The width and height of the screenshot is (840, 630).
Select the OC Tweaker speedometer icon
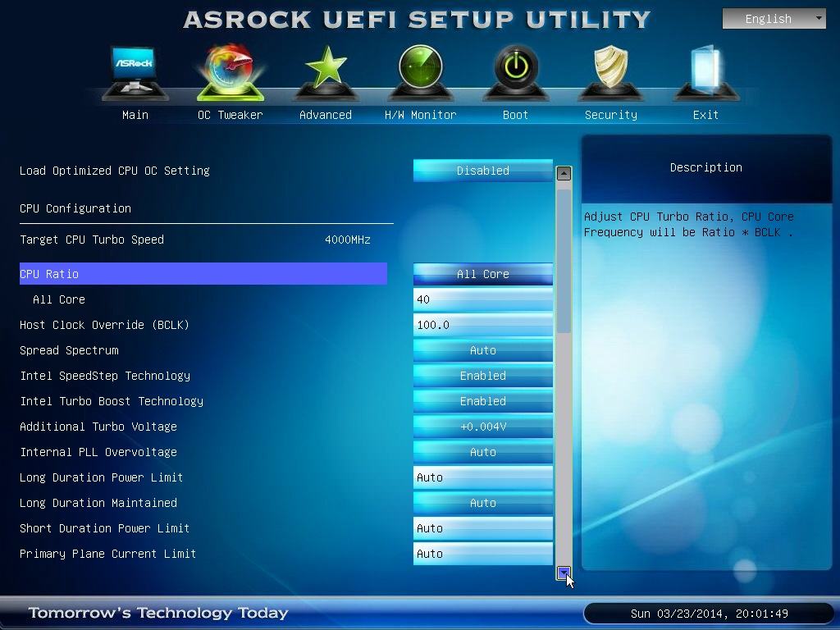tap(231, 72)
